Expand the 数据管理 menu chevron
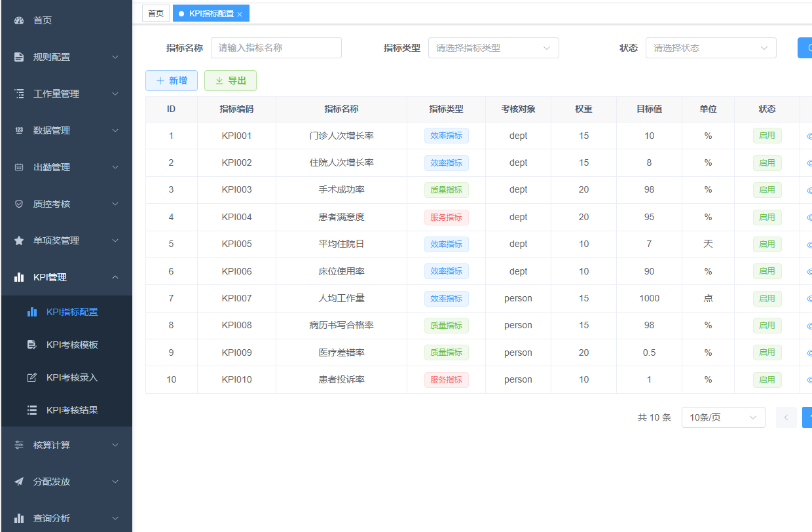This screenshot has height=532, width=812. (x=115, y=130)
